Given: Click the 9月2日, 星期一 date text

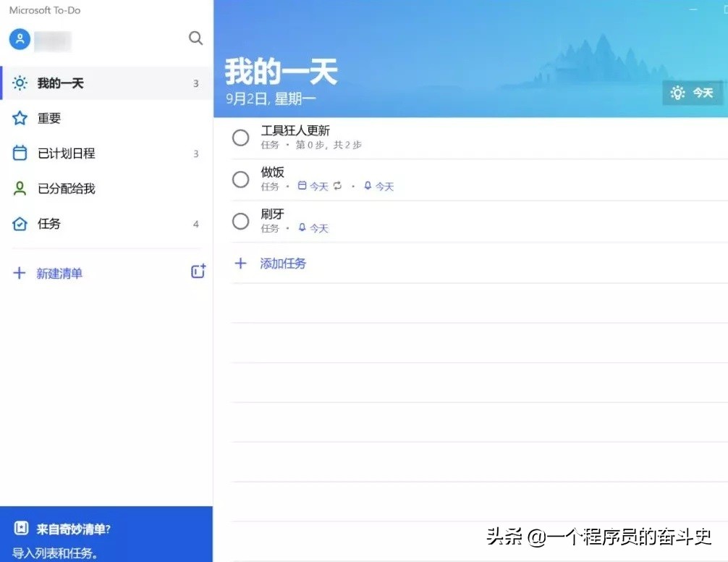Looking at the screenshot, I should point(271,99).
